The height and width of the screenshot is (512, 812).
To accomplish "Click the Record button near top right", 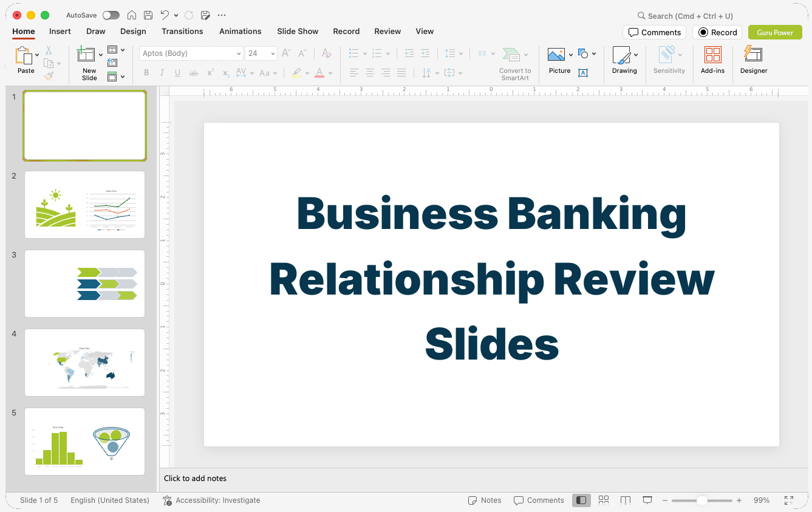I will 717,32.
